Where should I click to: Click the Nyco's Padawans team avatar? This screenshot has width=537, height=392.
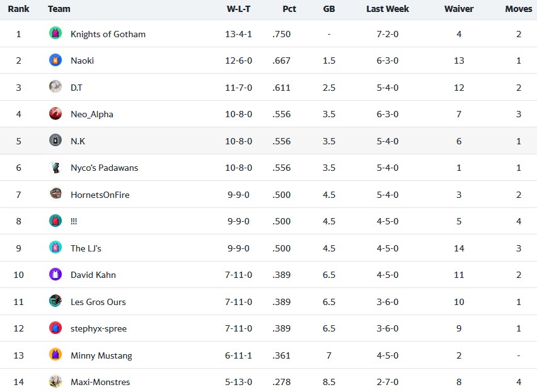(55, 167)
